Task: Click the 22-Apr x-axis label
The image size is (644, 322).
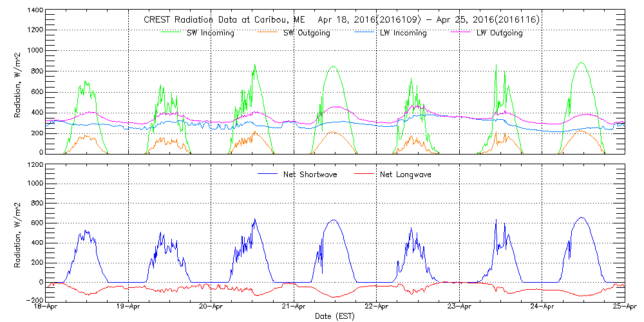Action: tap(377, 308)
